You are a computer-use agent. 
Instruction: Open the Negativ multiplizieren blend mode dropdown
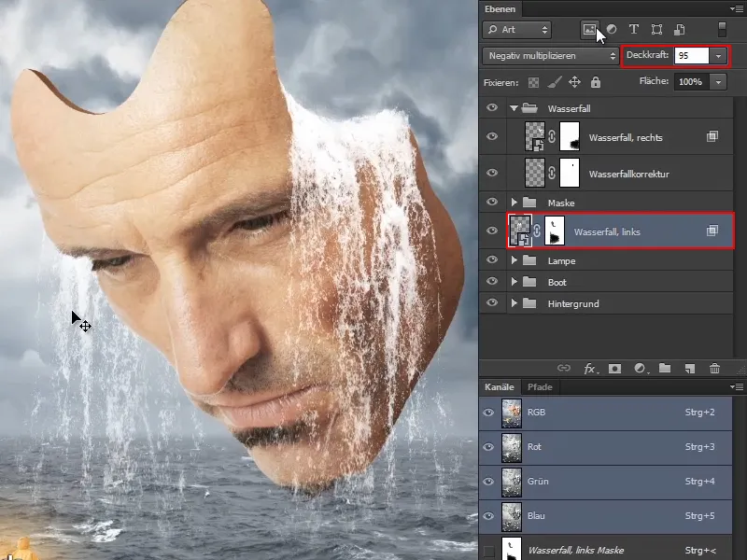[x=550, y=56]
